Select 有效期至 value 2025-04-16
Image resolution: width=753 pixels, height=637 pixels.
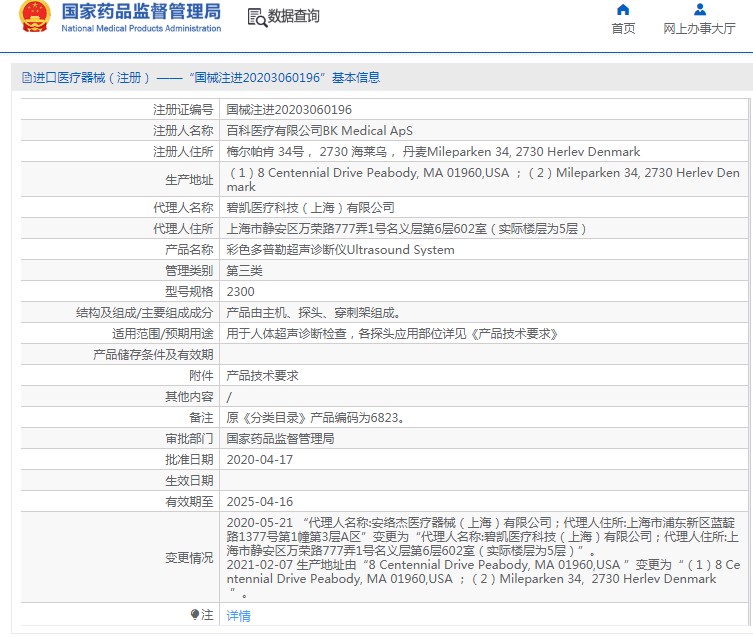click(260, 502)
